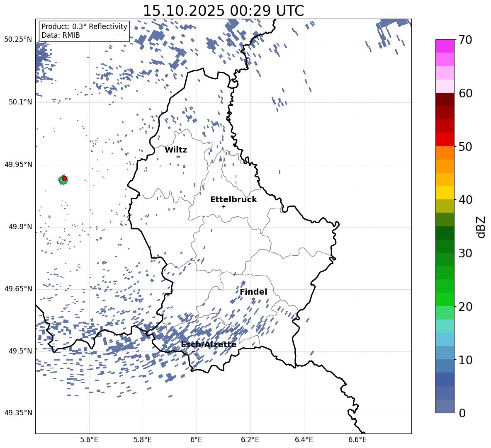Screen dimensions: 491x448
Task: Click the cross marker below Findel
Action: pyautogui.click(x=253, y=299)
